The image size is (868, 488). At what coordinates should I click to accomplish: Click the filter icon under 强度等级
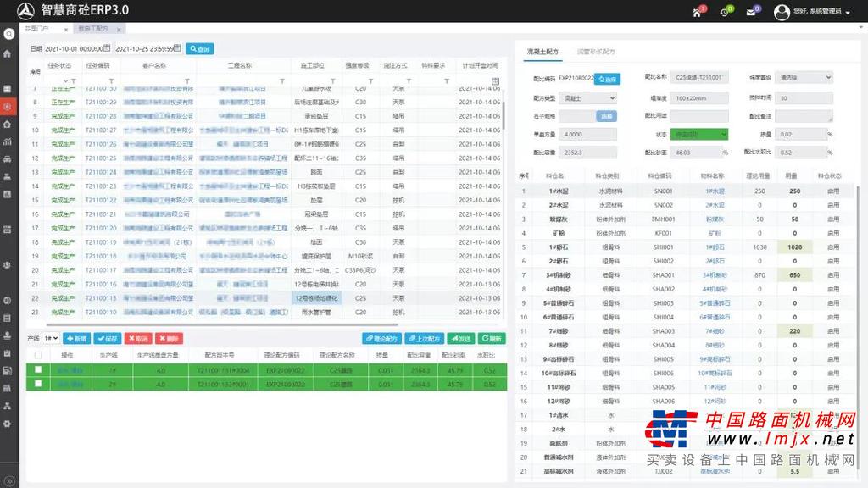click(370, 81)
